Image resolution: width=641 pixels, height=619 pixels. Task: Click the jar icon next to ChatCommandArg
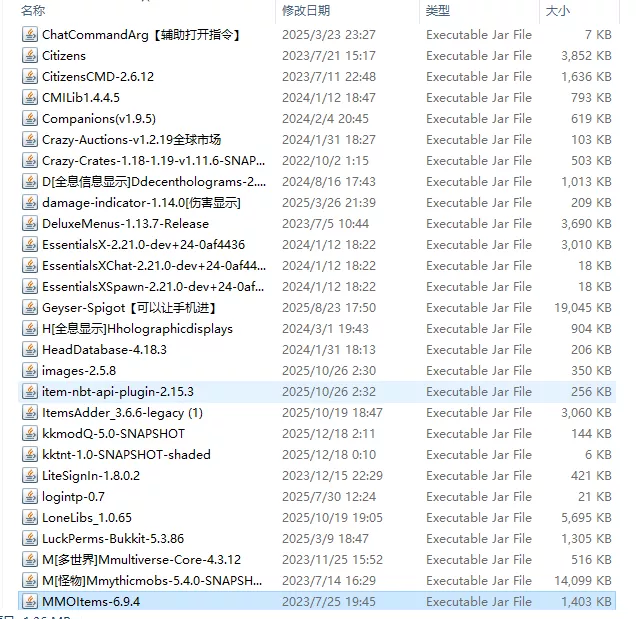[x=30, y=35]
